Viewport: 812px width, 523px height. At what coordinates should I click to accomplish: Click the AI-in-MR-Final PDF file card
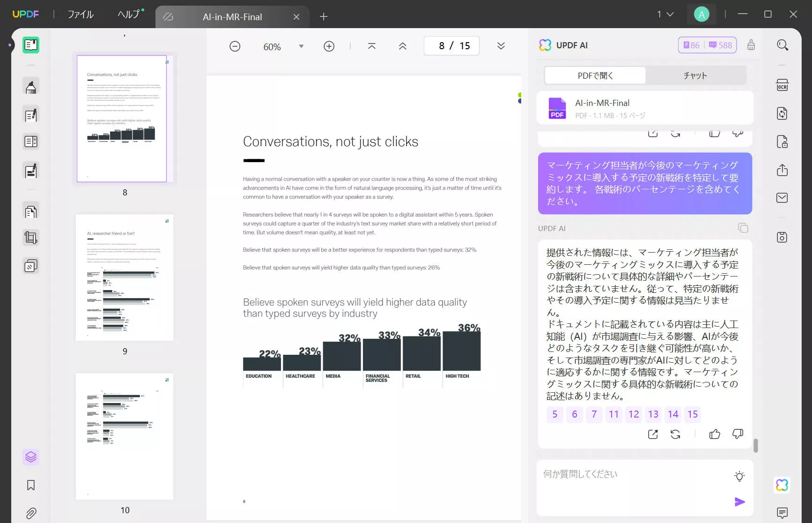pos(645,108)
